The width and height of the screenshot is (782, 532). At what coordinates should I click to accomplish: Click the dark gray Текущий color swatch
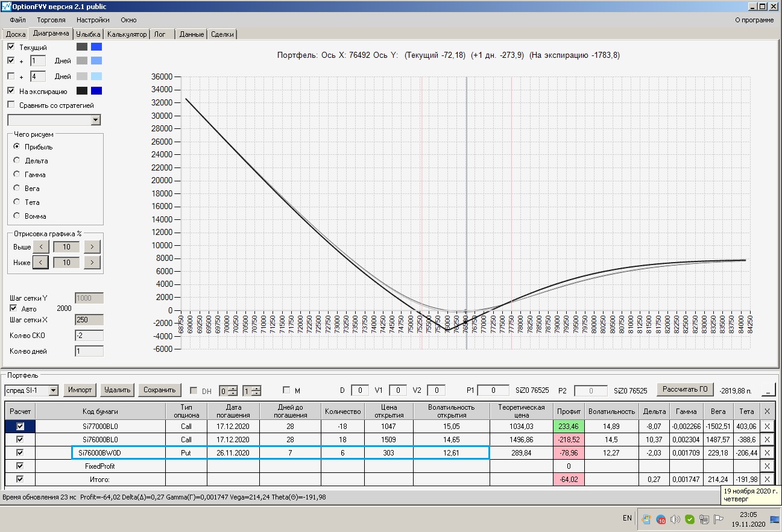pyautogui.click(x=82, y=46)
